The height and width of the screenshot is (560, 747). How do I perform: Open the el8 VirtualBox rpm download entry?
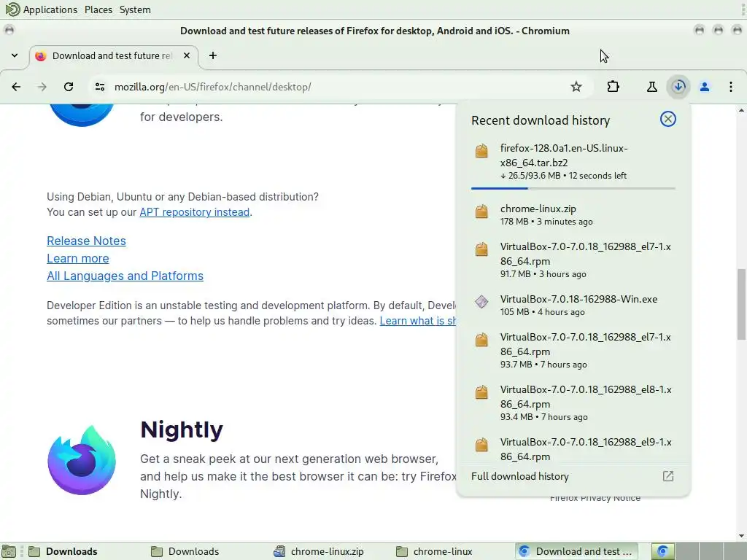573,402
